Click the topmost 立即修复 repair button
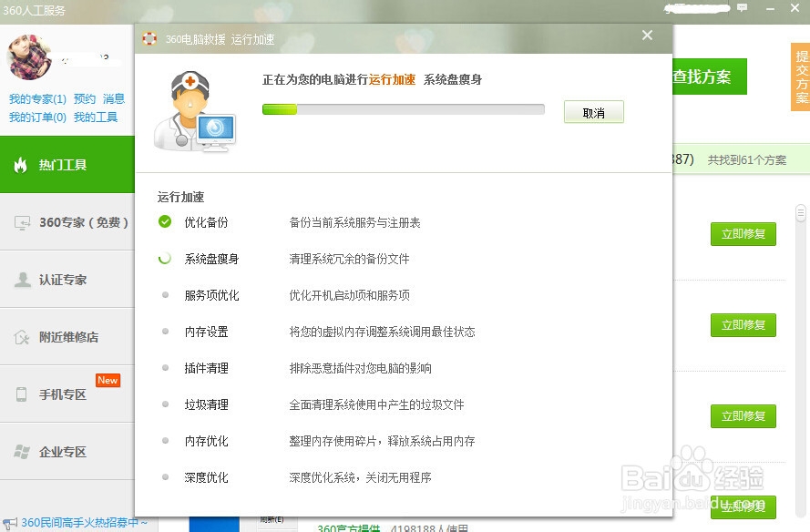 point(743,234)
